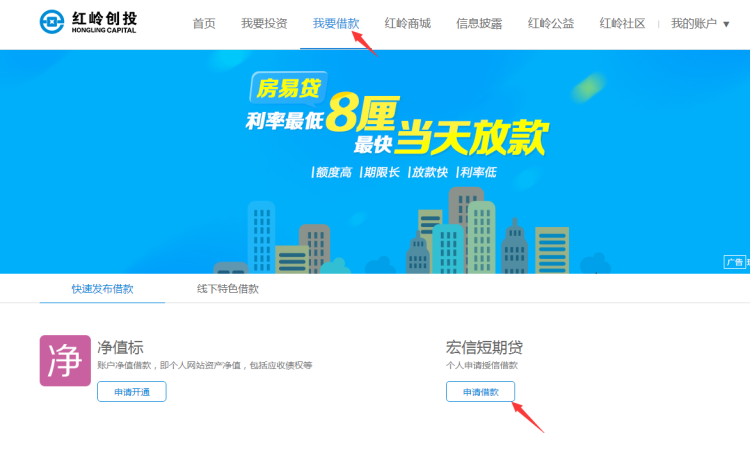Go to 红岭社区 in the navigation

tap(622, 23)
